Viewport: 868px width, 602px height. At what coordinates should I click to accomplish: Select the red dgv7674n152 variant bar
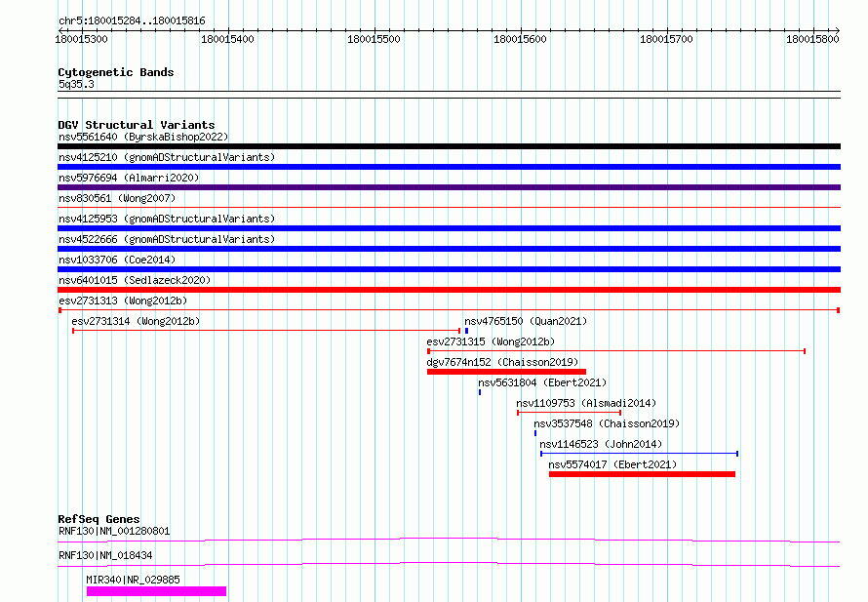click(506, 372)
